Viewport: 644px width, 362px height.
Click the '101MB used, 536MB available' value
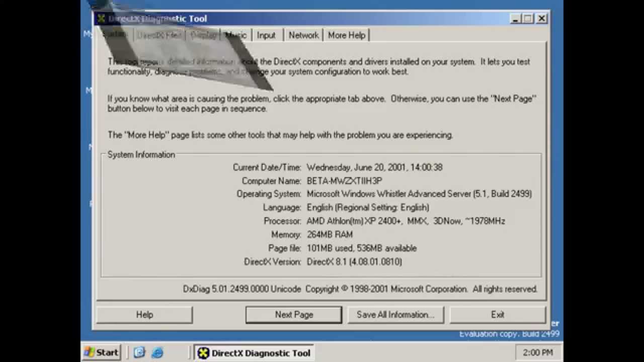click(x=362, y=248)
